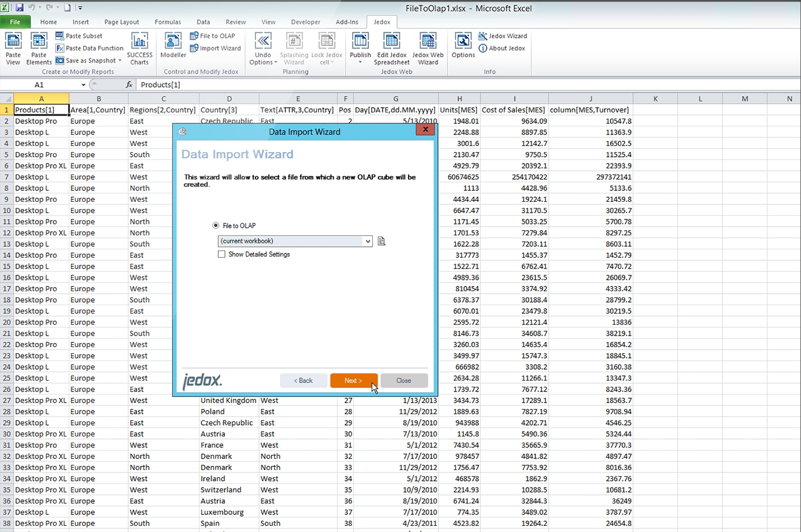Click the Save icon in the quick access toolbar
801x532 pixels.
click(19, 8)
